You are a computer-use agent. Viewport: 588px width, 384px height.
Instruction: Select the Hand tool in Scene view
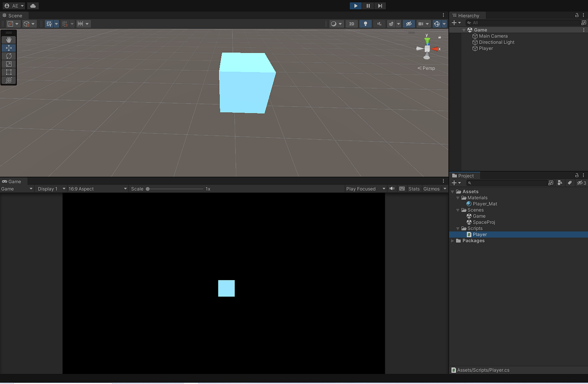(9, 39)
